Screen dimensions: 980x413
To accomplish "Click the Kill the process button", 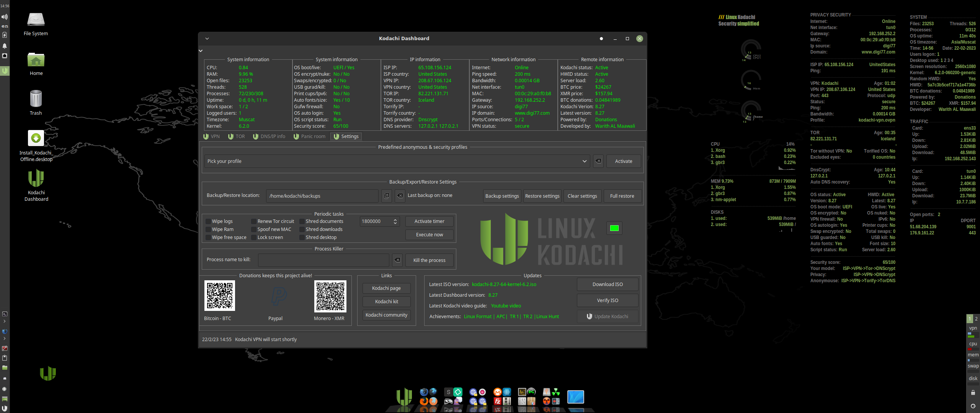I will tap(429, 260).
